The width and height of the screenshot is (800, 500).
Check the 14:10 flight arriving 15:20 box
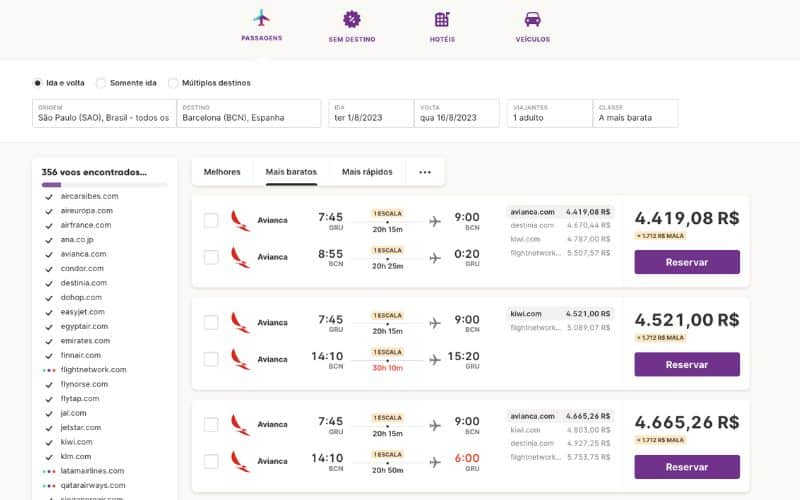click(x=211, y=359)
